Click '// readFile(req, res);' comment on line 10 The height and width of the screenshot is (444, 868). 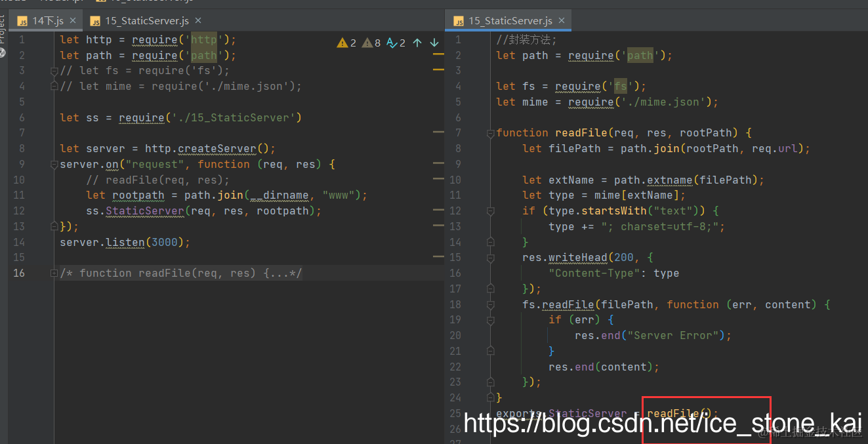(158, 180)
